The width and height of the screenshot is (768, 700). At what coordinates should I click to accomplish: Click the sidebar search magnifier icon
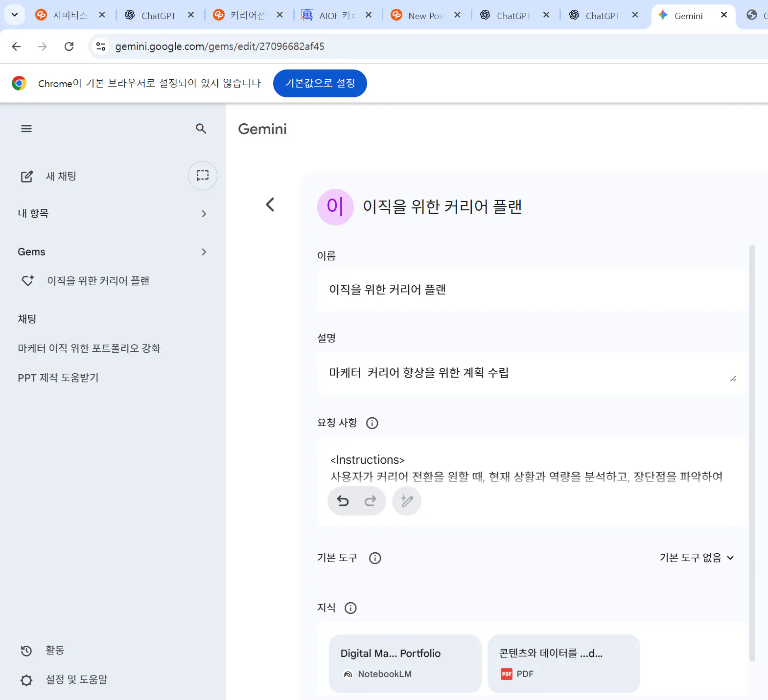coord(201,129)
